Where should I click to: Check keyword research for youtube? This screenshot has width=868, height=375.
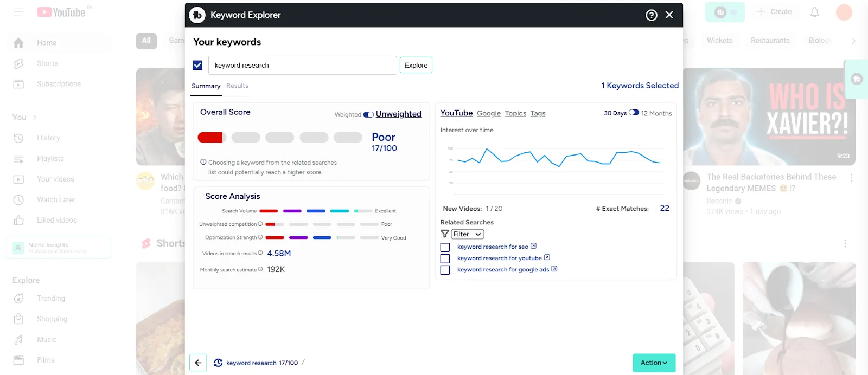point(445,258)
